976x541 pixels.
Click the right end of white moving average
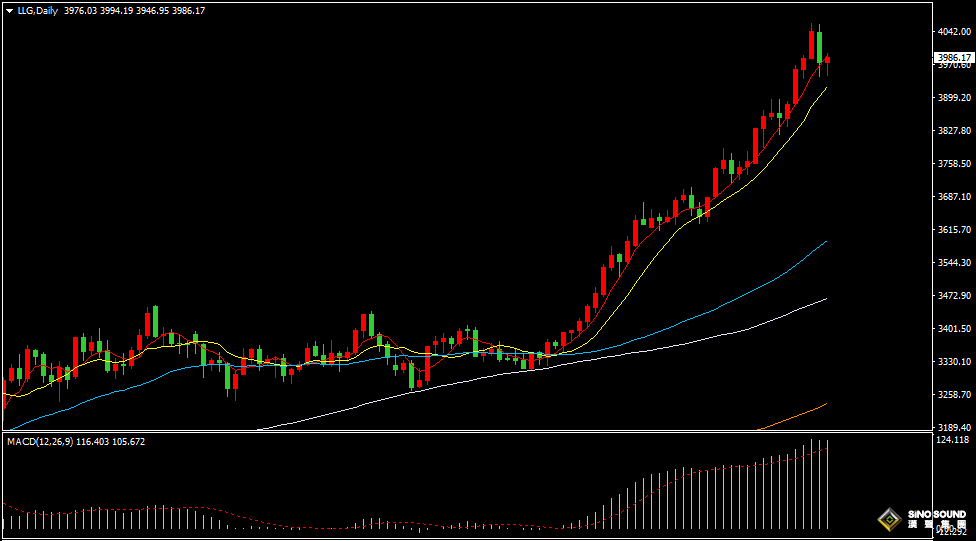click(825, 299)
